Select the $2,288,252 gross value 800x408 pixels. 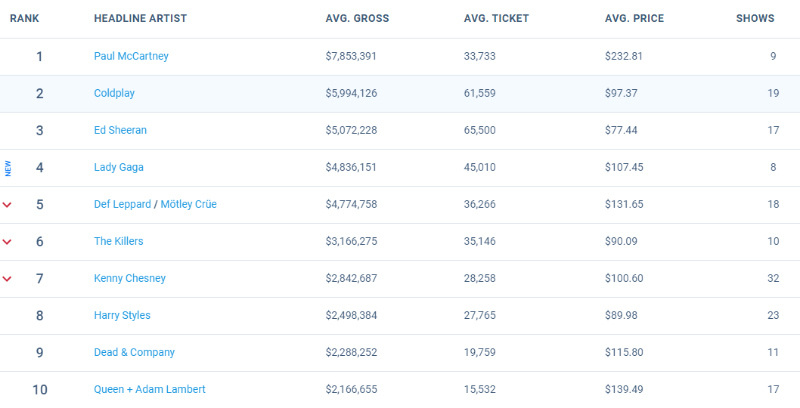click(351, 352)
